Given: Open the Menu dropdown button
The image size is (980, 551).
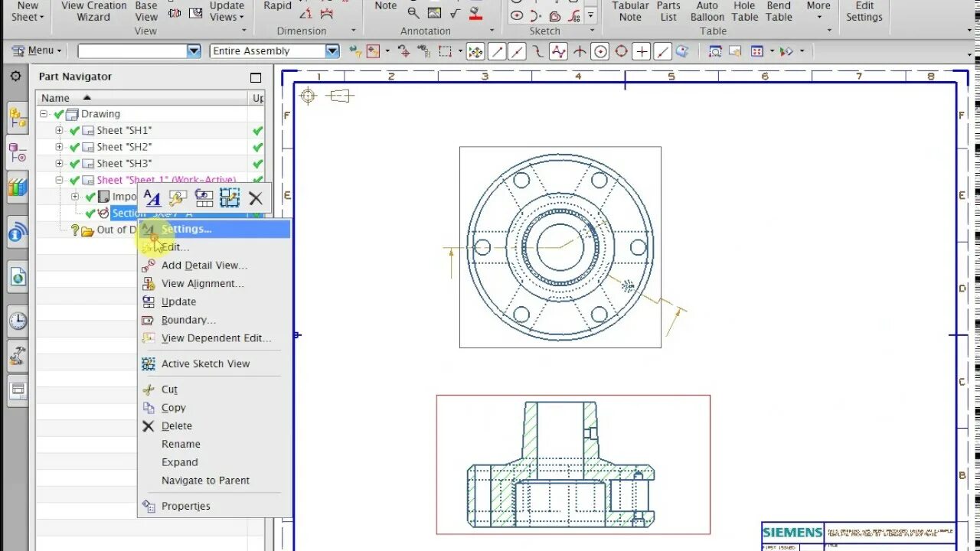Looking at the screenshot, I should coord(38,51).
